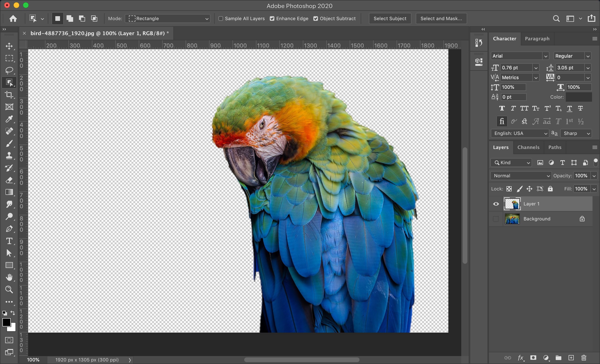Select the Clone Stamp tool

[x=9, y=156]
